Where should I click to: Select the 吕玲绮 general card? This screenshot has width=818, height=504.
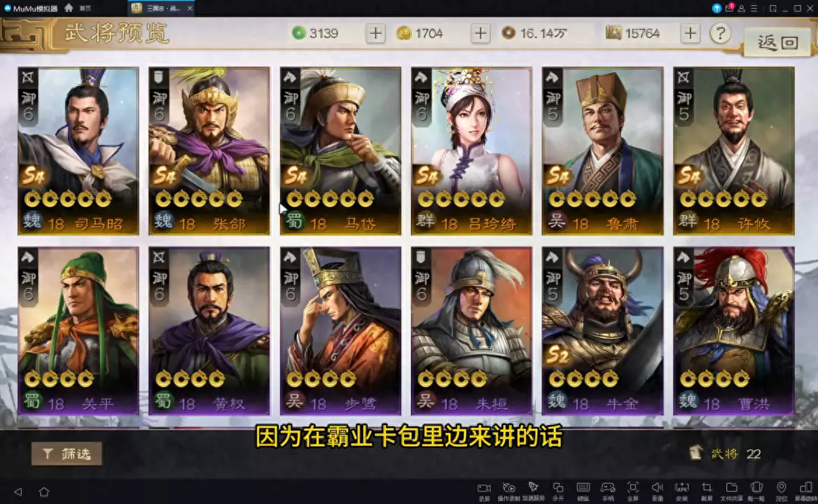(x=471, y=151)
